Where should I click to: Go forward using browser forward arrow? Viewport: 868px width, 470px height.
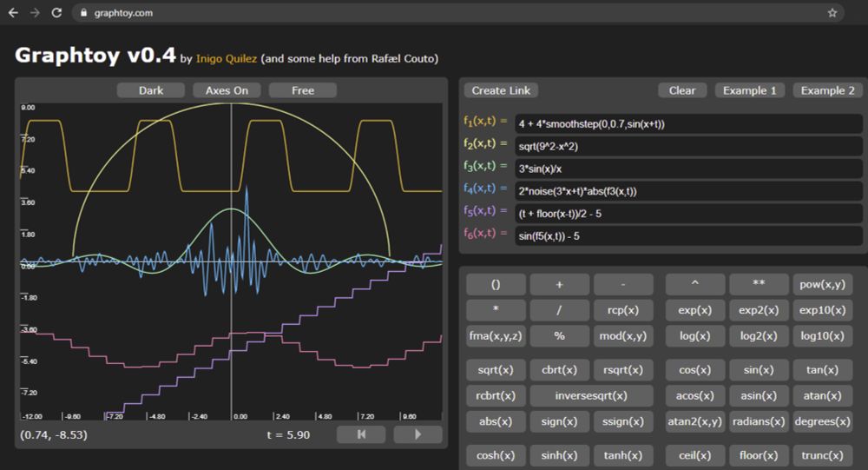[35, 13]
